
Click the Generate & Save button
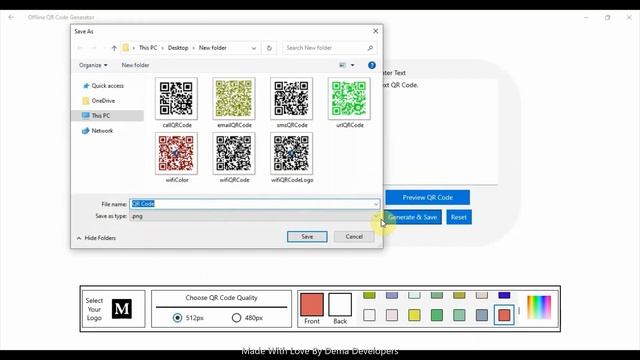pos(412,217)
